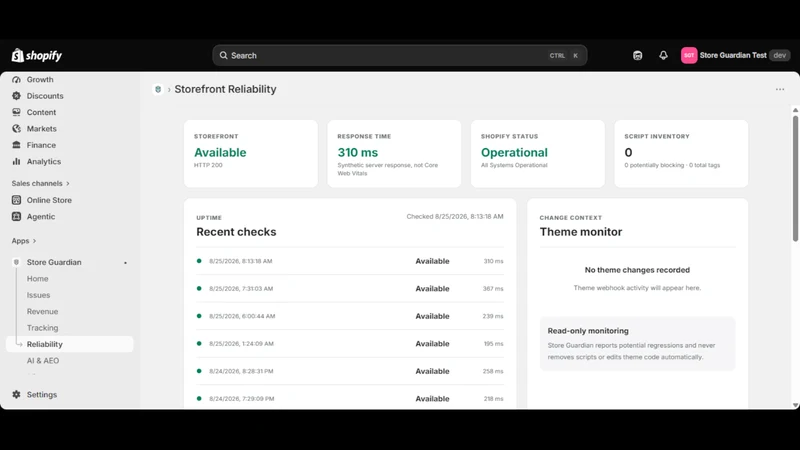This screenshot has height=450, width=800.
Task: Click the Markets globe icon
Action: tap(16, 129)
